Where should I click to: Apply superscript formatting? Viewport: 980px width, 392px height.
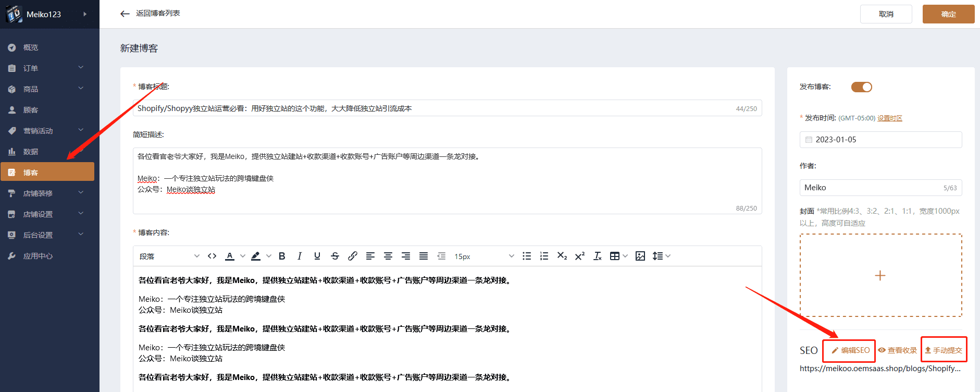[580, 256]
